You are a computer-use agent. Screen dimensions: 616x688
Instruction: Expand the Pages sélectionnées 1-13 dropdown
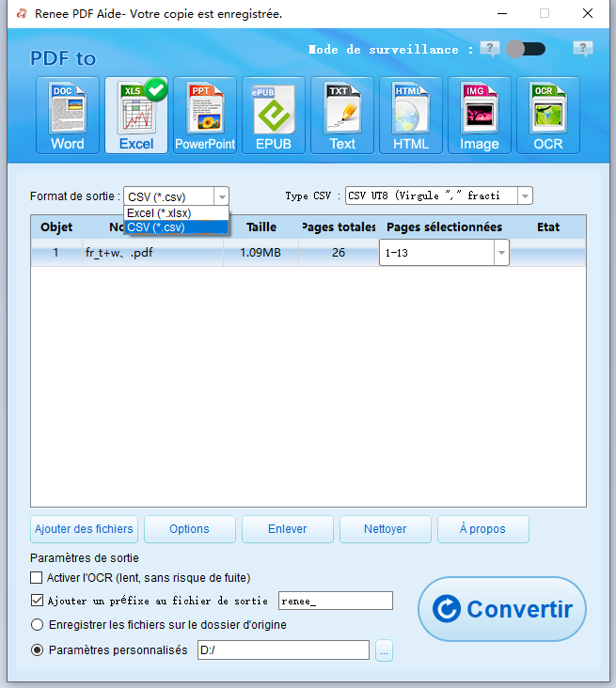pyautogui.click(x=501, y=253)
